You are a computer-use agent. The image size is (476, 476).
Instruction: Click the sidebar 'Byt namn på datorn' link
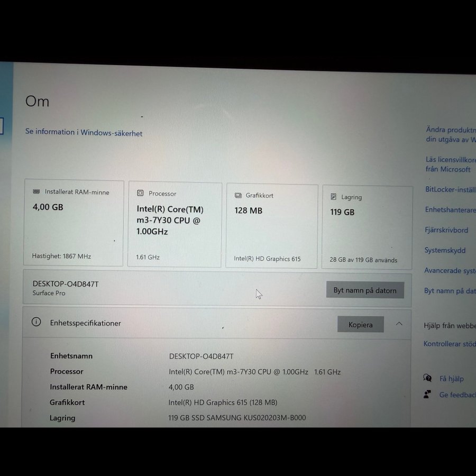pos(450,290)
